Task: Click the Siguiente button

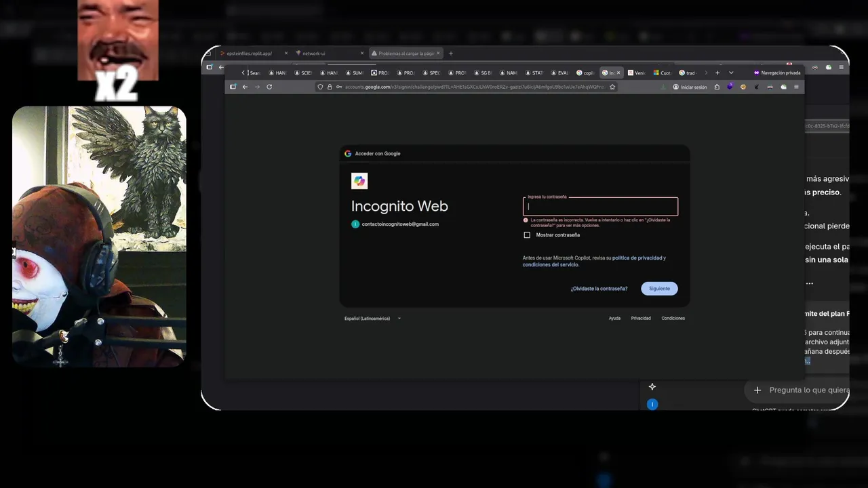Action: [659, 289]
